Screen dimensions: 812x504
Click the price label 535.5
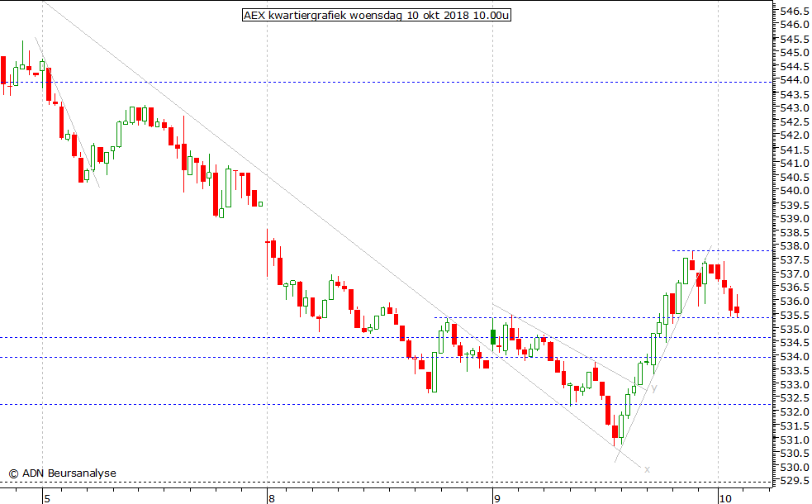tap(795, 316)
